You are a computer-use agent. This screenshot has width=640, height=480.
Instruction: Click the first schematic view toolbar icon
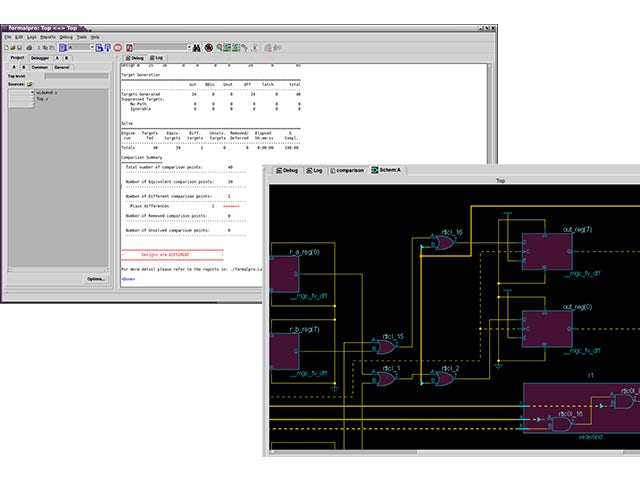coord(227,47)
